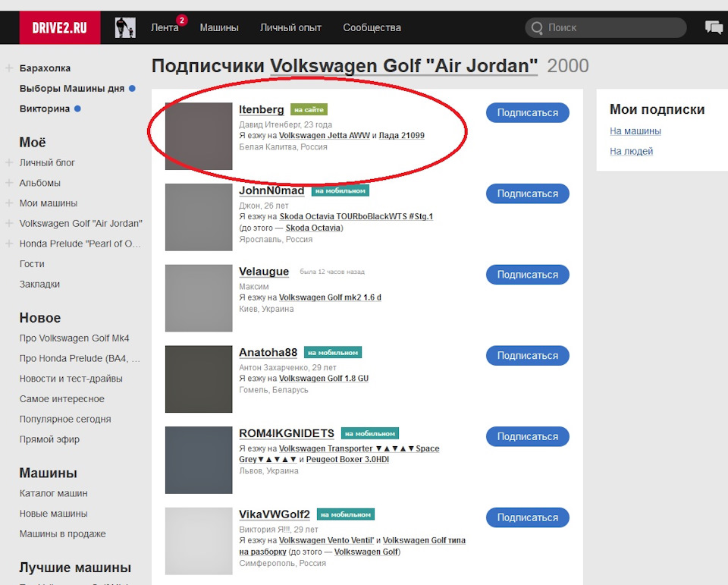
Task: Open JohnN0mad profile name link
Action: click(271, 190)
